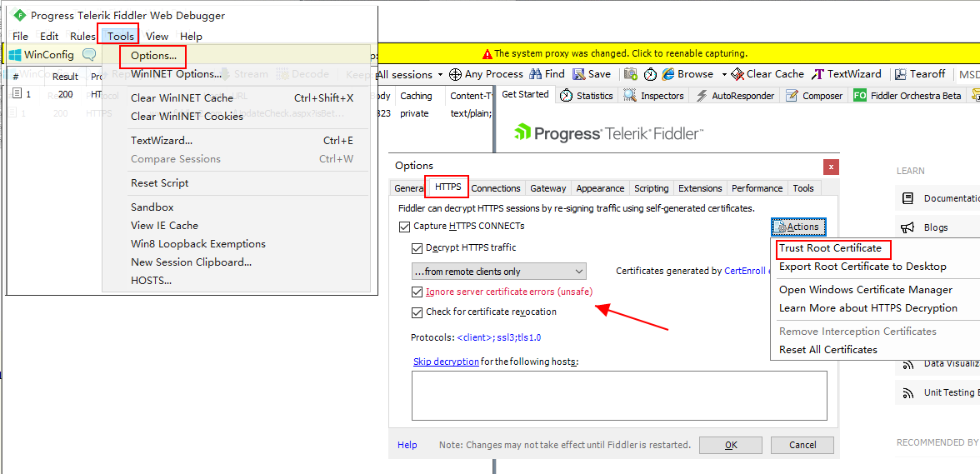Click the TextWizard toolbar icon
980x474 pixels.
tap(817, 74)
